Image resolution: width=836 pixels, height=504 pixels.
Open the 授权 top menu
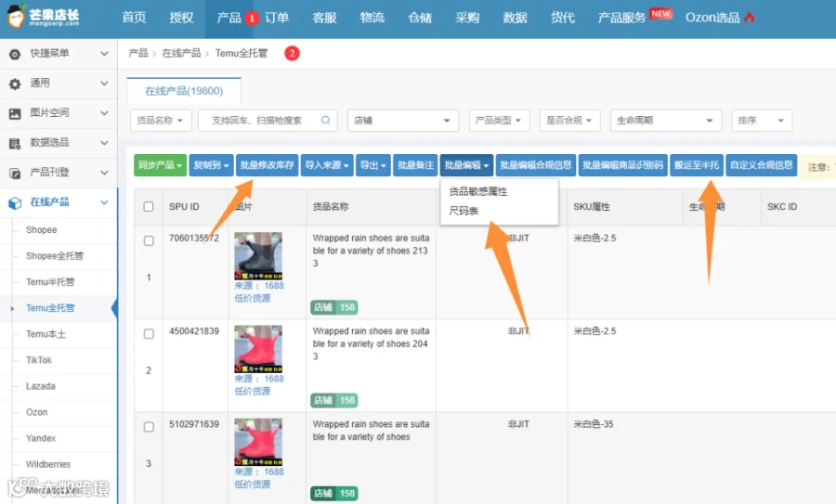[x=181, y=18]
